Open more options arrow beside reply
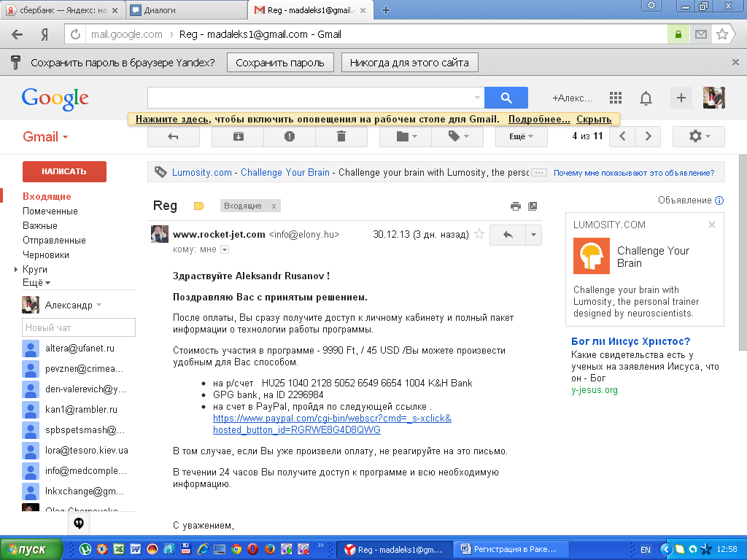 533,235
